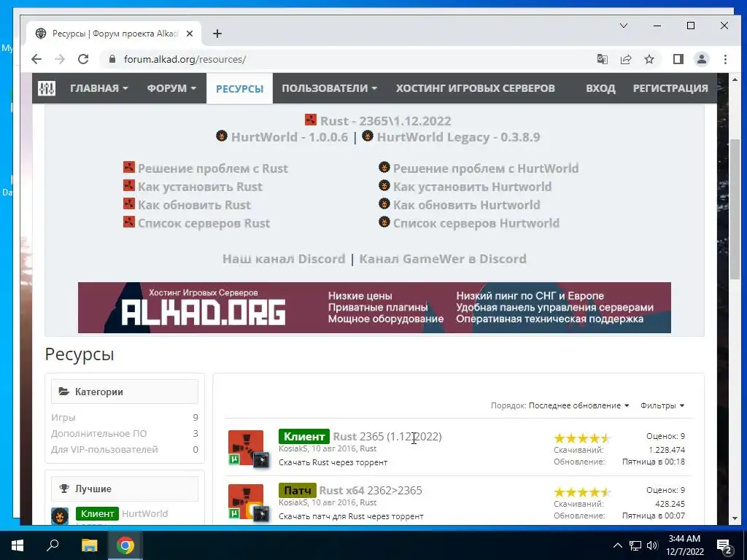Open the Rust x64 2362>2365 resource title
This screenshot has width=747, height=560.
pyautogui.click(x=370, y=491)
